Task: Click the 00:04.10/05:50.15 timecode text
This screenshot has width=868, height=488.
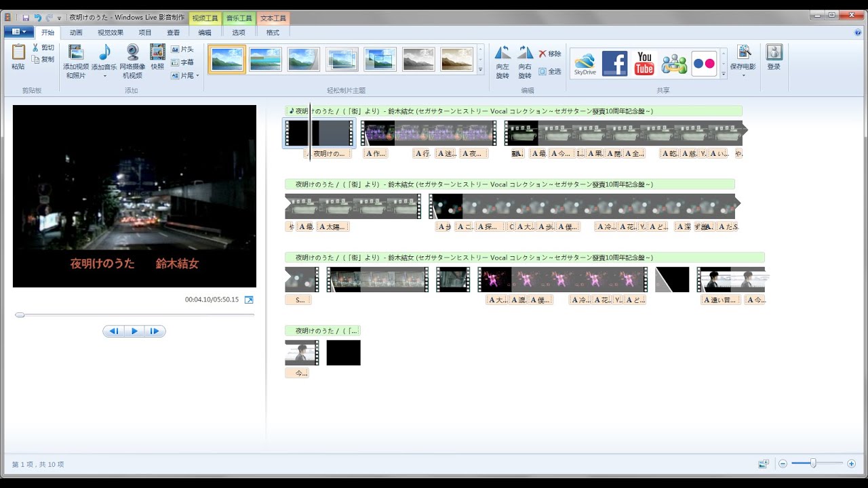Action: [x=212, y=300]
